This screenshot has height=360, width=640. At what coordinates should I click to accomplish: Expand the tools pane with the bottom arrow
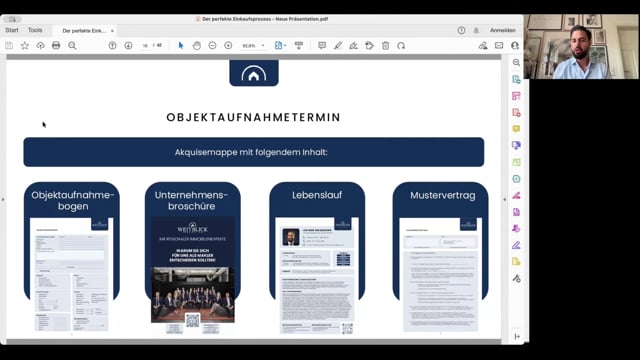point(517,336)
